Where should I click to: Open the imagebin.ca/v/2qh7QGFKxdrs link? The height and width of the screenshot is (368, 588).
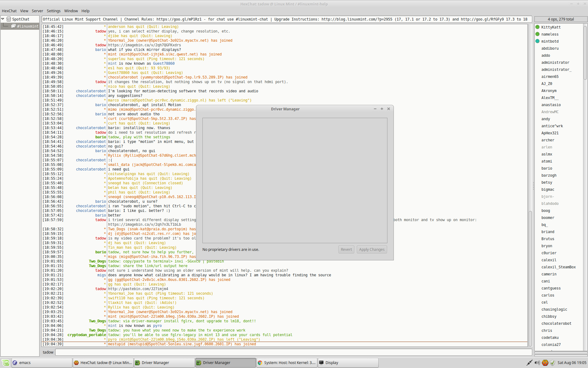pos(144,45)
